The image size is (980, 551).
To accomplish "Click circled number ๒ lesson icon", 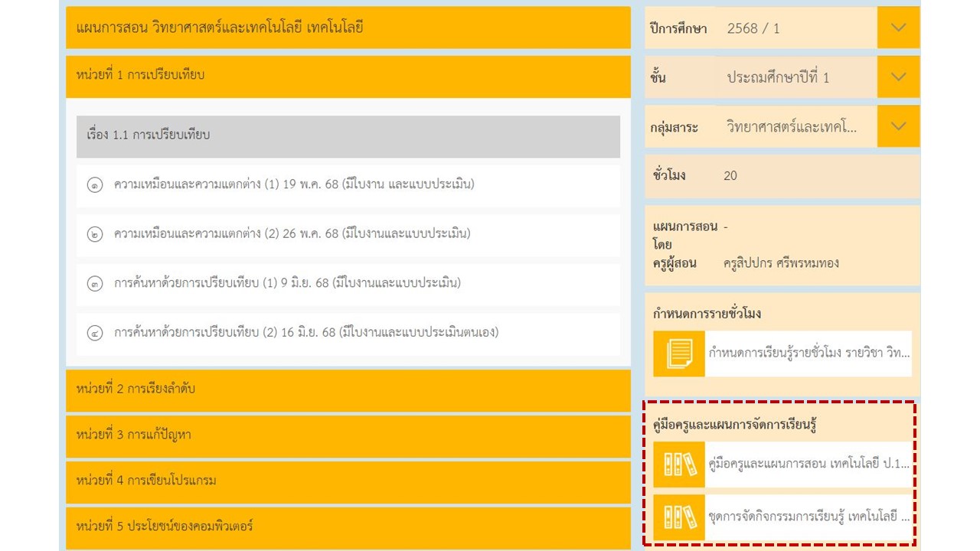I will (95, 234).
